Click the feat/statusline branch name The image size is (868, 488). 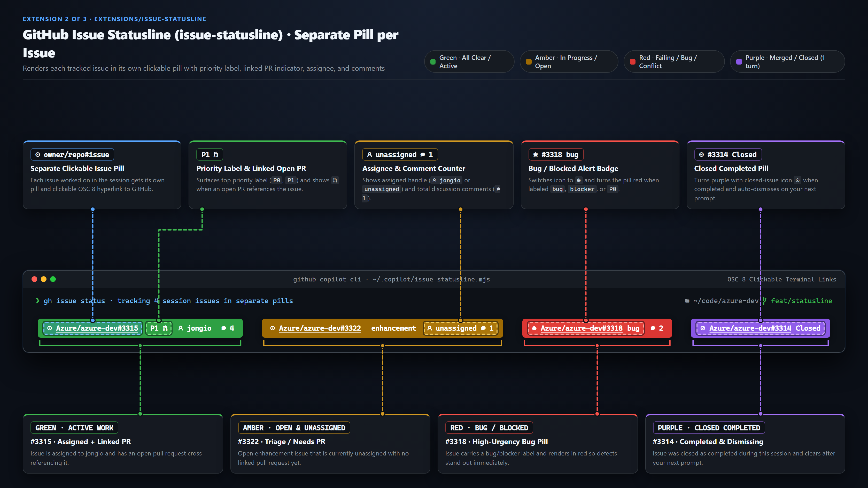click(x=801, y=301)
